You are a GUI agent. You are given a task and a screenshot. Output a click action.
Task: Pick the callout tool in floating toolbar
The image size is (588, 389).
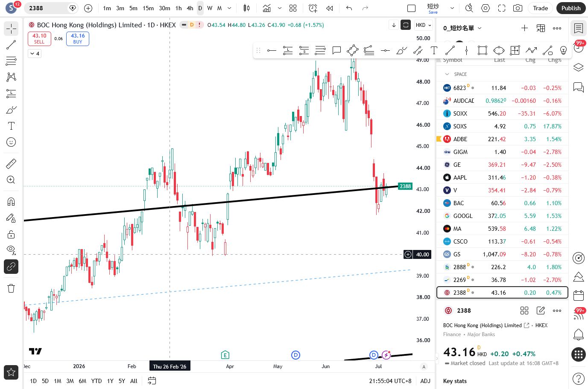click(336, 51)
